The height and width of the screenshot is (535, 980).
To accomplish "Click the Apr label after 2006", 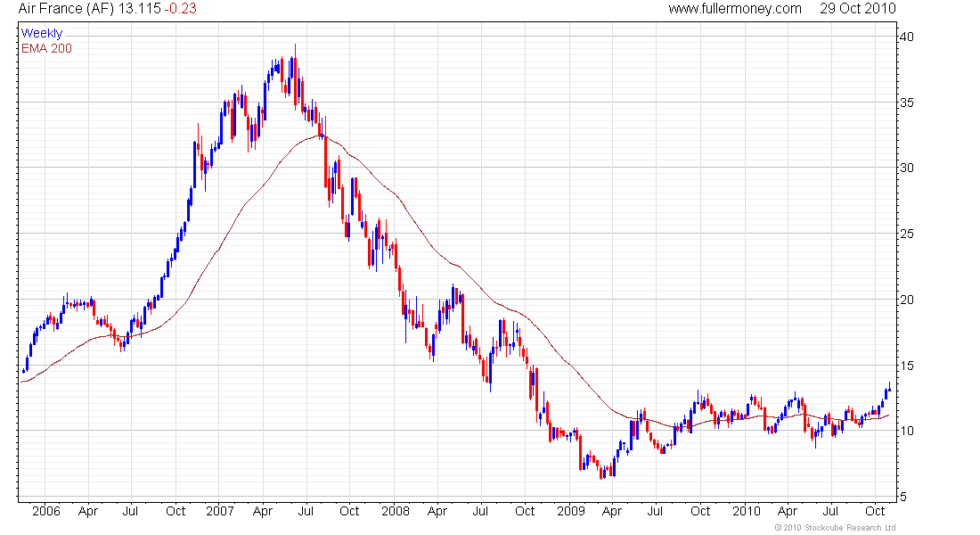I will 88,511.
